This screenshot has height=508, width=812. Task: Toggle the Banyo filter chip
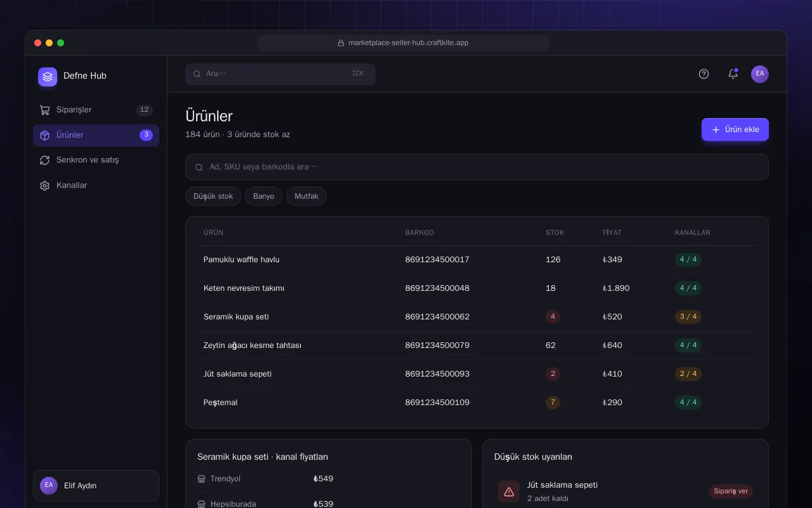(263, 196)
